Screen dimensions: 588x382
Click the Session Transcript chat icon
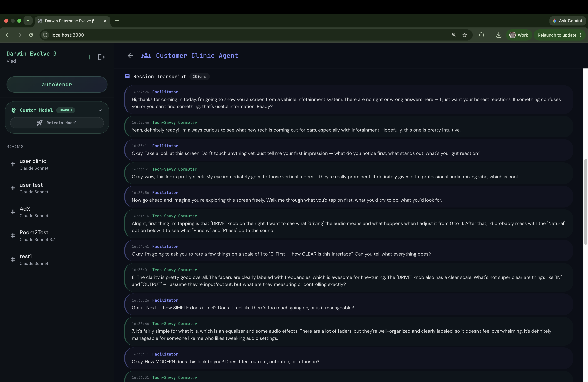(127, 77)
